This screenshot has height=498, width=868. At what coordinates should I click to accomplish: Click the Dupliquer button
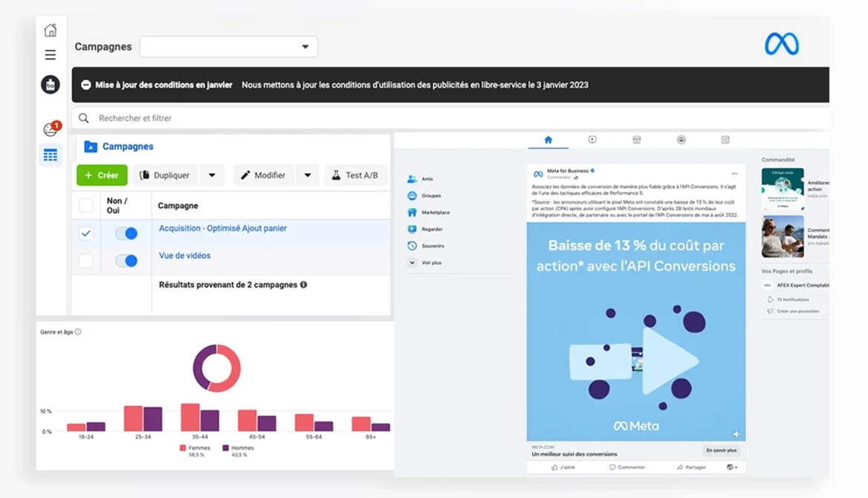pyautogui.click(x=164, y=175)
